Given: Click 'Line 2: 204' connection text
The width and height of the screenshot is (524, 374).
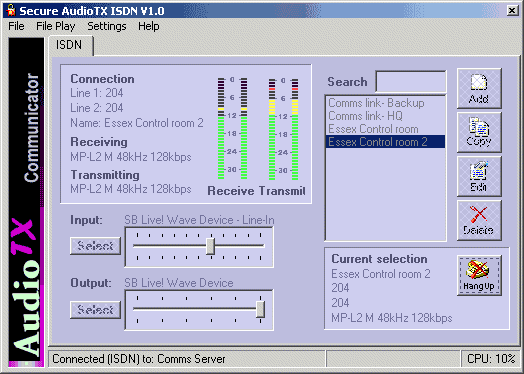Looking at the screenshot, I should (x=97, y=108).
